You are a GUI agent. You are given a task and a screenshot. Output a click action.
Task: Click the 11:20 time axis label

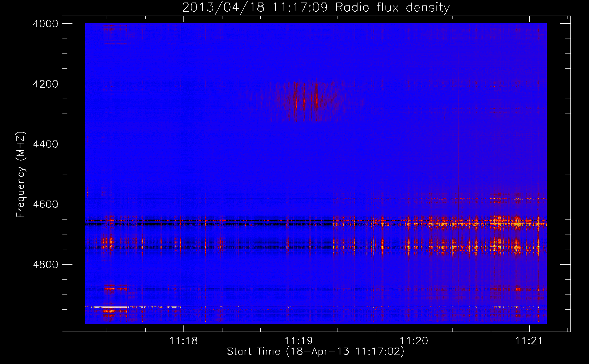pyautogui.click(x=414, y=341)
